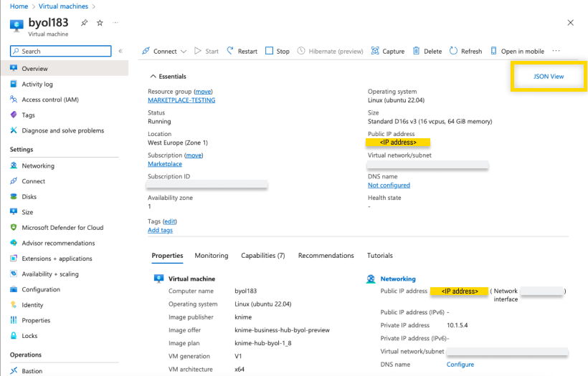
Task: Open MARKETPLACE-TESTING resource group link
Action: (181, 100)
